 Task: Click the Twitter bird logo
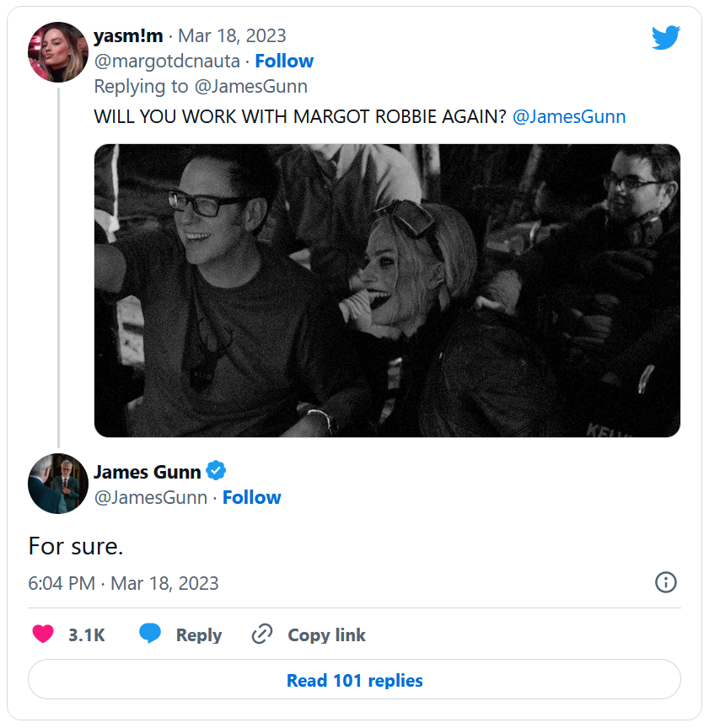(665, 38)
